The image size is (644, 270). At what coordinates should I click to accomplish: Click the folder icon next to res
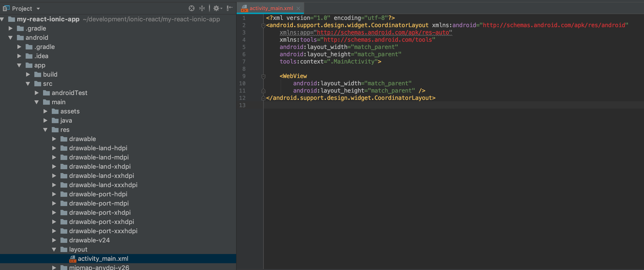click(x=55, y=130)
